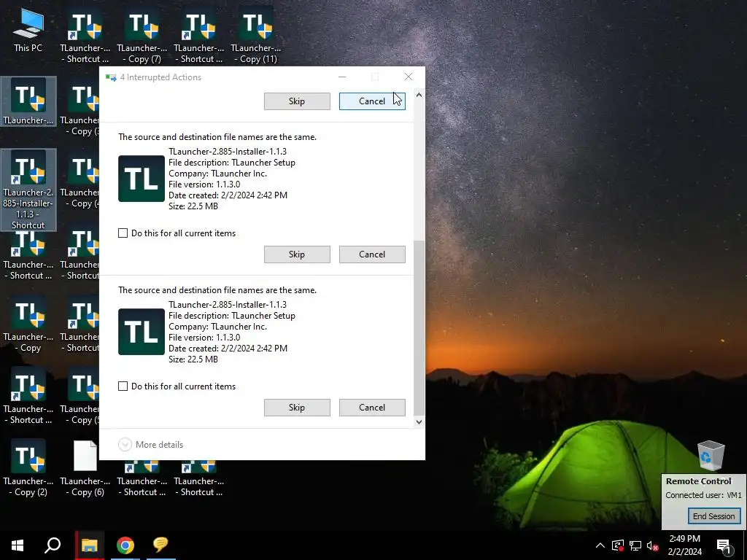
Task: Click the '4 Interrupted Actions' title text
Action: (160, 77)
